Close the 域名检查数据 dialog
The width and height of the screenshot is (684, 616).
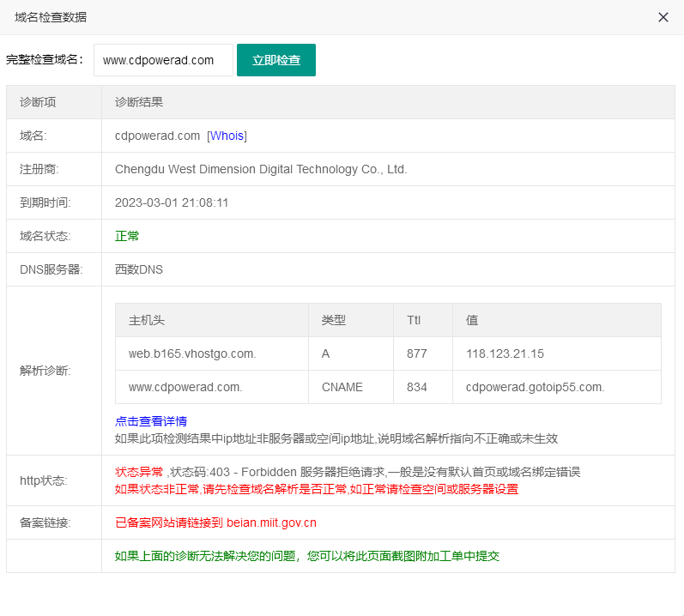coord(663,17)
